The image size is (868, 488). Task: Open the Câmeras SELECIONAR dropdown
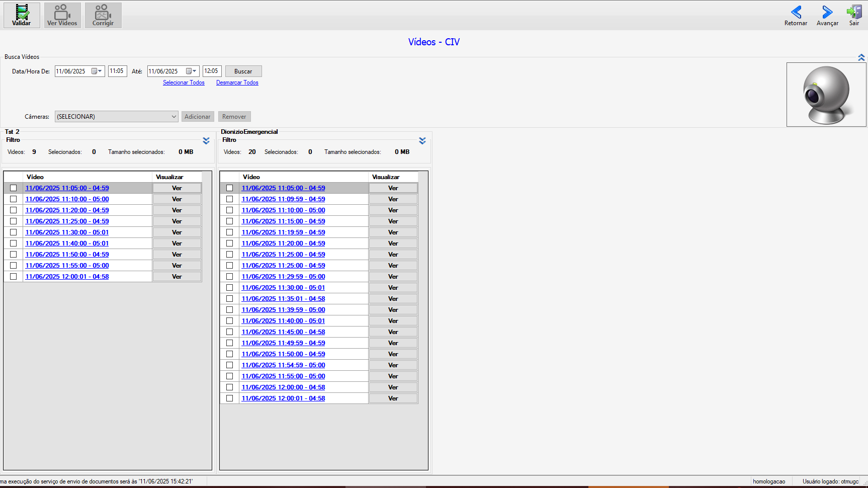[x=117, y=117]
